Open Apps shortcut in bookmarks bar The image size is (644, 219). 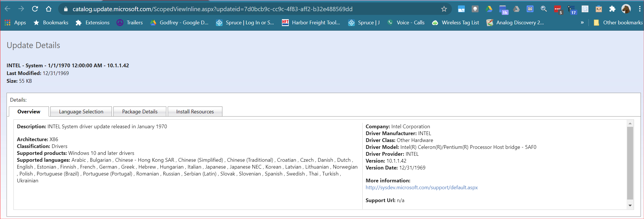point(15,23)
